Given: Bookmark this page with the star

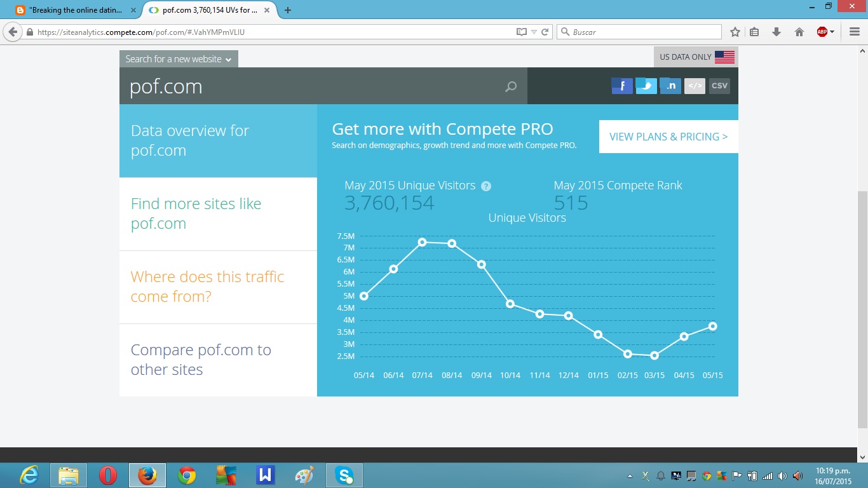Looking at the screenshot, I should click(x=735, y=32).
